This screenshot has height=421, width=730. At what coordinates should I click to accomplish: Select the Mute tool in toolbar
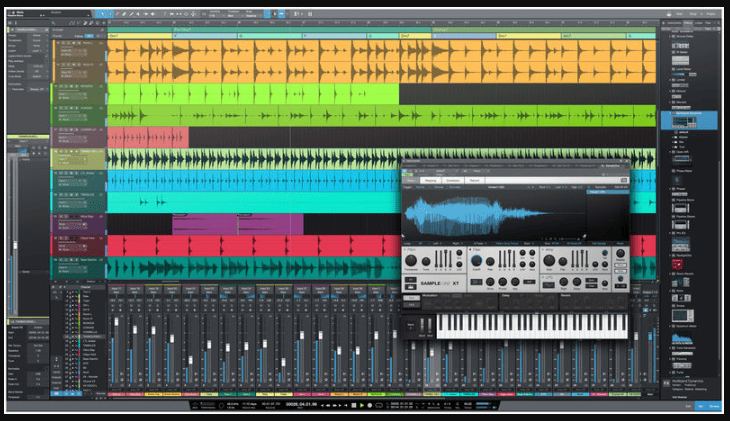[x=138, y=14]
